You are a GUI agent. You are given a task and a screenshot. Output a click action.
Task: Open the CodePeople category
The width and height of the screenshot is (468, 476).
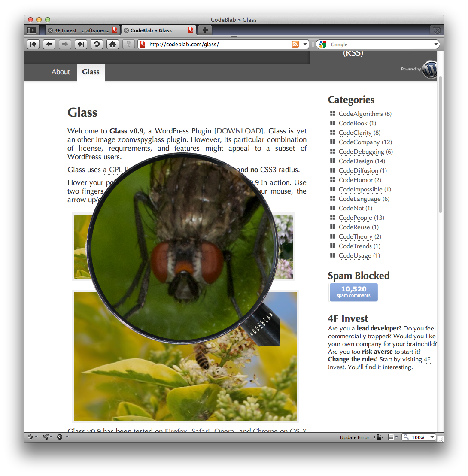point(355,217)
